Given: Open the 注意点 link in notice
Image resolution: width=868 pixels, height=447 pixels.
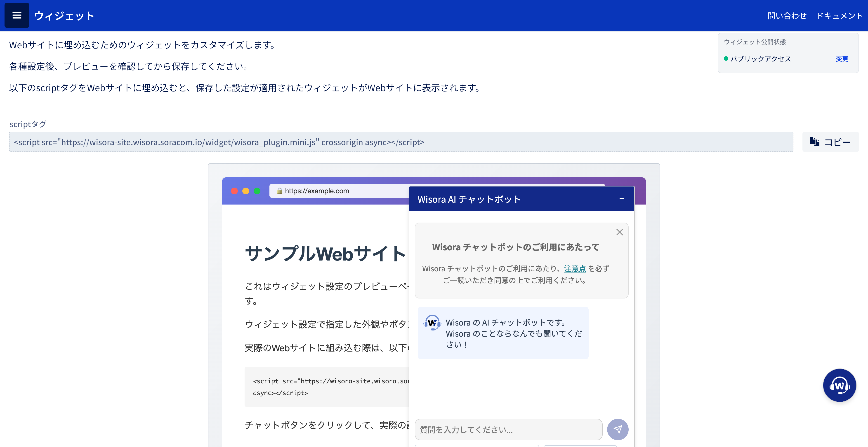Looking at the screenshot, I should tap(575, 269).
